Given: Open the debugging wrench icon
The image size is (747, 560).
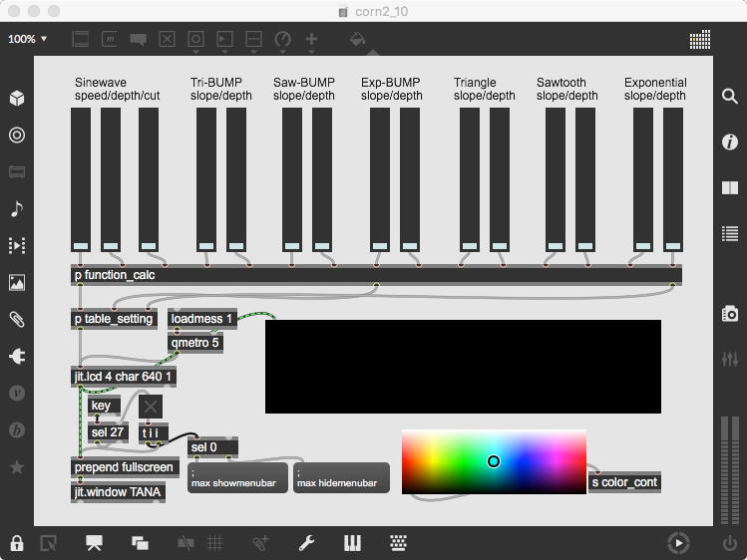Looking at the screenshot, I should point(306,543).
